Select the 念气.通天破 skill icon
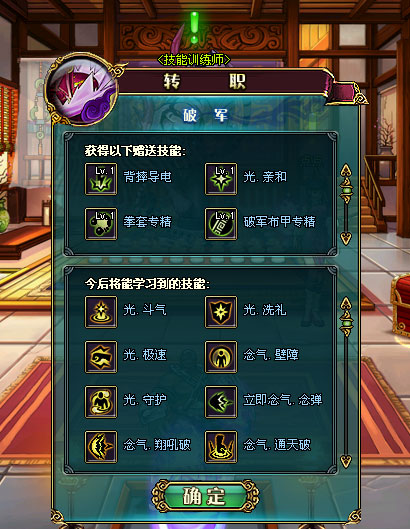This screenshot has width=410, height=529. (221, 447)
